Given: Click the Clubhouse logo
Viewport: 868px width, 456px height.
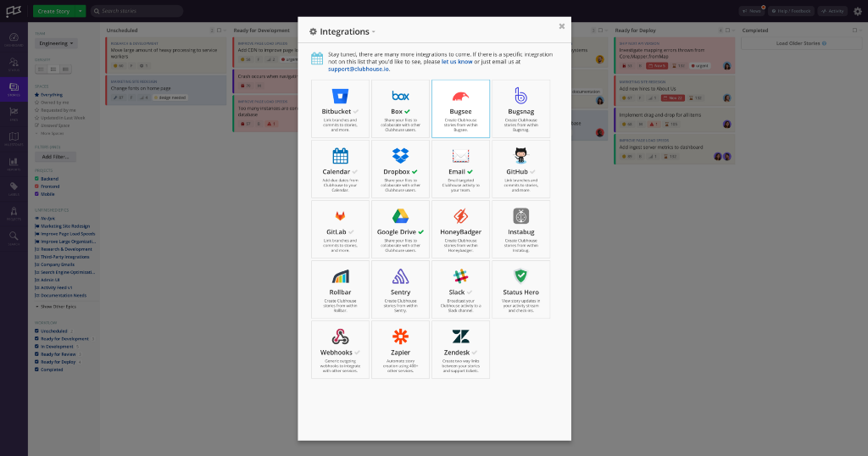Looking at the screenshot, I should click(x=14, y=11).
